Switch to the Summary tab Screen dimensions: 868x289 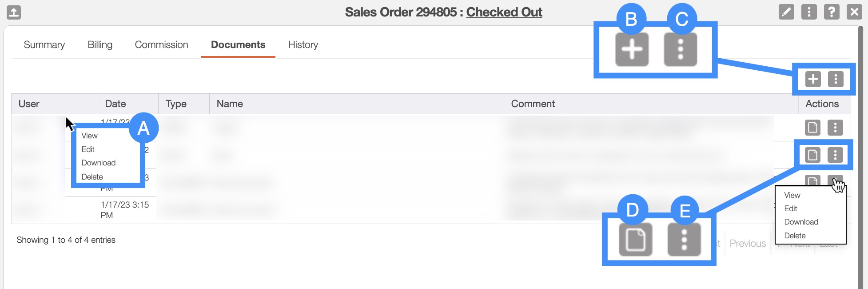click(x=44, y=44)
